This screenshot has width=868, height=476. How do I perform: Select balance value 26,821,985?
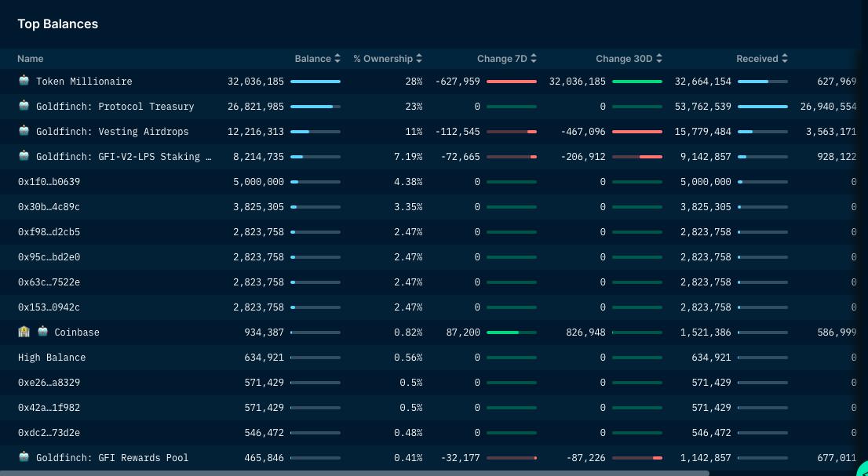256,106
